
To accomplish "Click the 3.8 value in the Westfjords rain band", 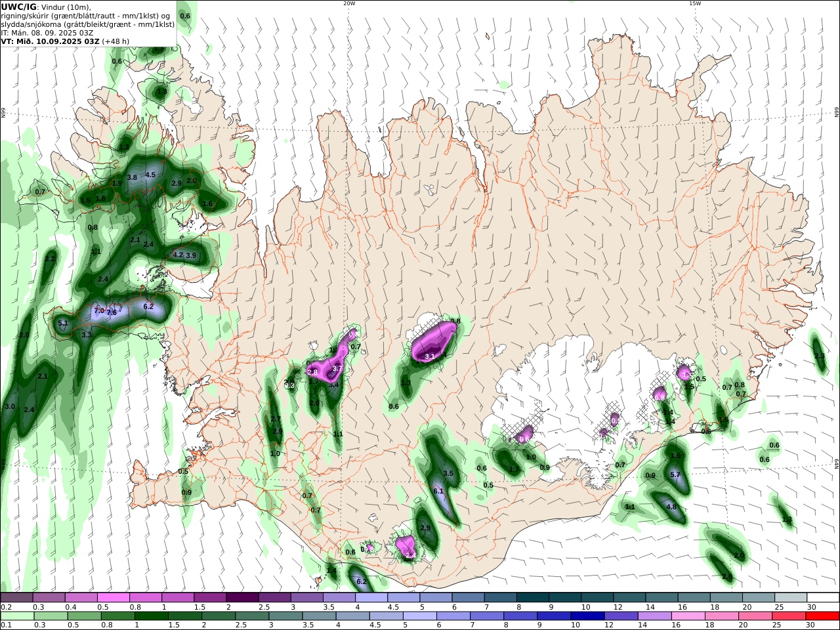I will 132,177.
